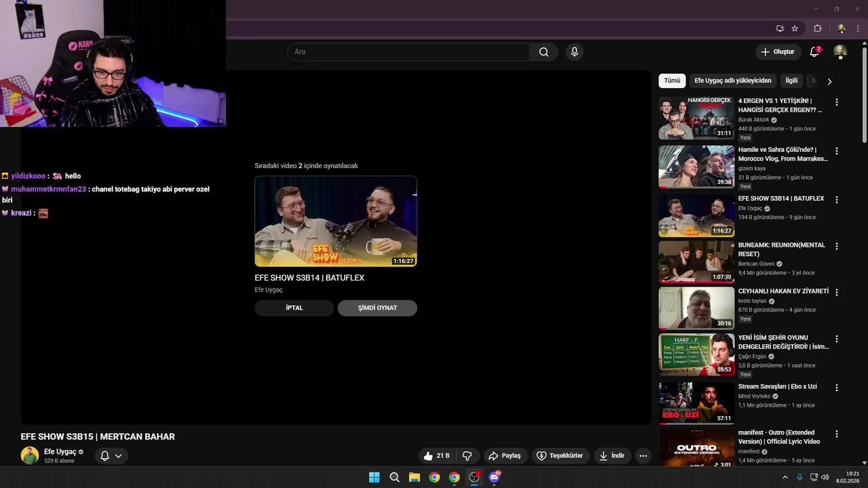Open YouTube account avatar menu

point(840,52)
